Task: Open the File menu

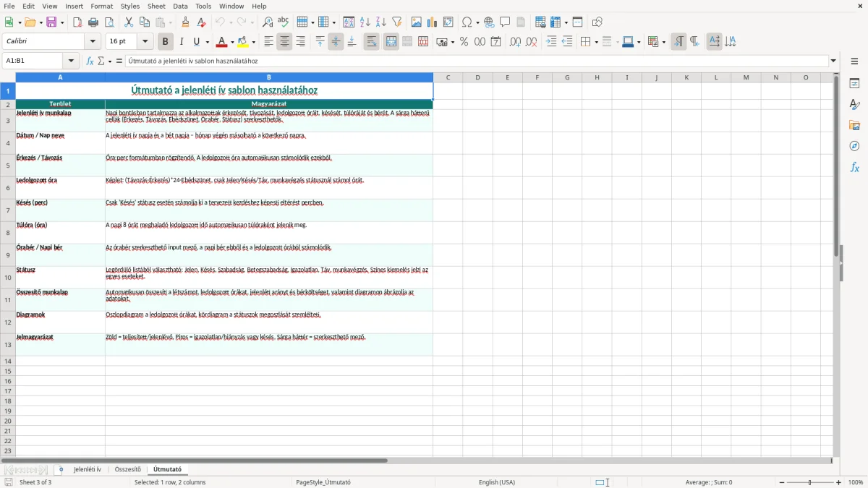Action: coord(9,6)
